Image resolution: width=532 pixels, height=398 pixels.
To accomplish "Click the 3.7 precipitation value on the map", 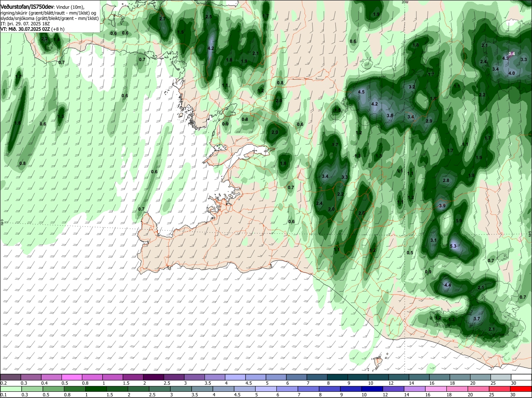I will point(477,319).
